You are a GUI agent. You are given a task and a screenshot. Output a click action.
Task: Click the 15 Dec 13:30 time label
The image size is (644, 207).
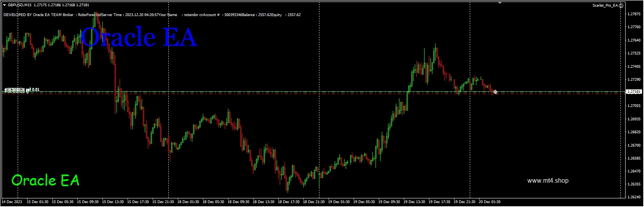pyautogui.click(x=113, y=202)
